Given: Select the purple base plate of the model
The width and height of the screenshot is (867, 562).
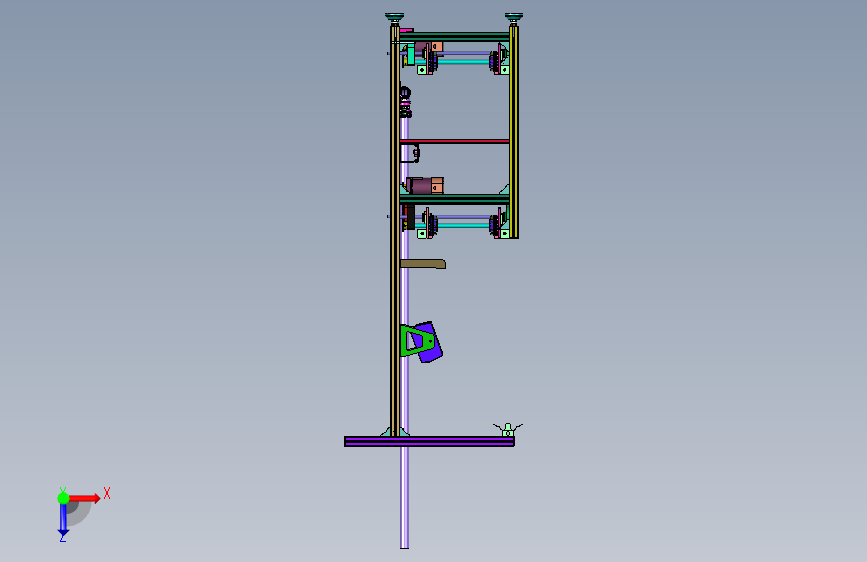Looking at the screenshot, I should (429, 441).
